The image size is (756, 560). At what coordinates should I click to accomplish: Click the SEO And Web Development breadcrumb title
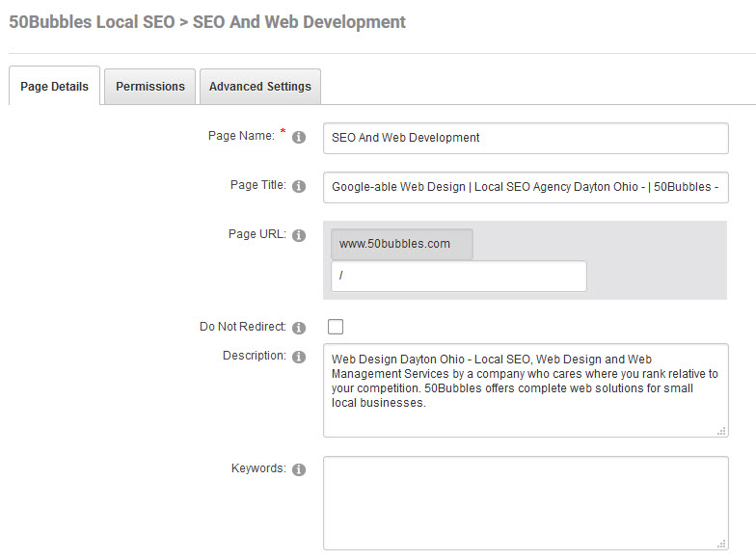point(299,21)
